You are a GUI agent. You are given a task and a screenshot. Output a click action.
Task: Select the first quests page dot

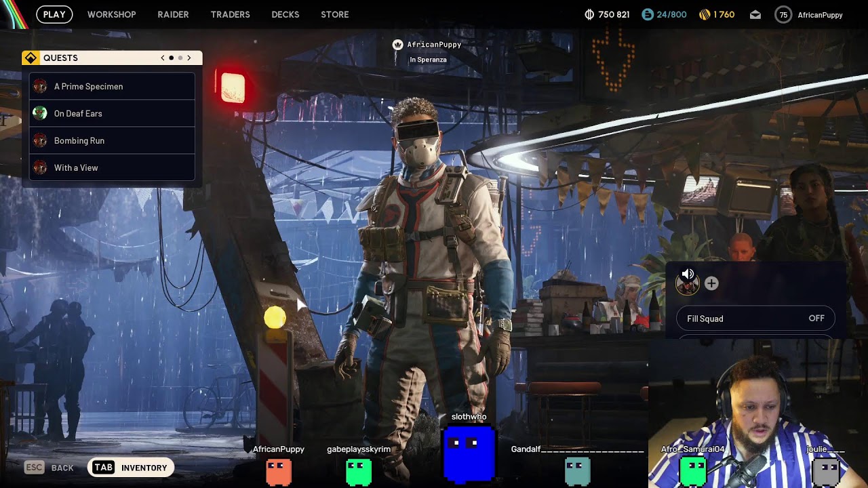(x=172, y=58)
